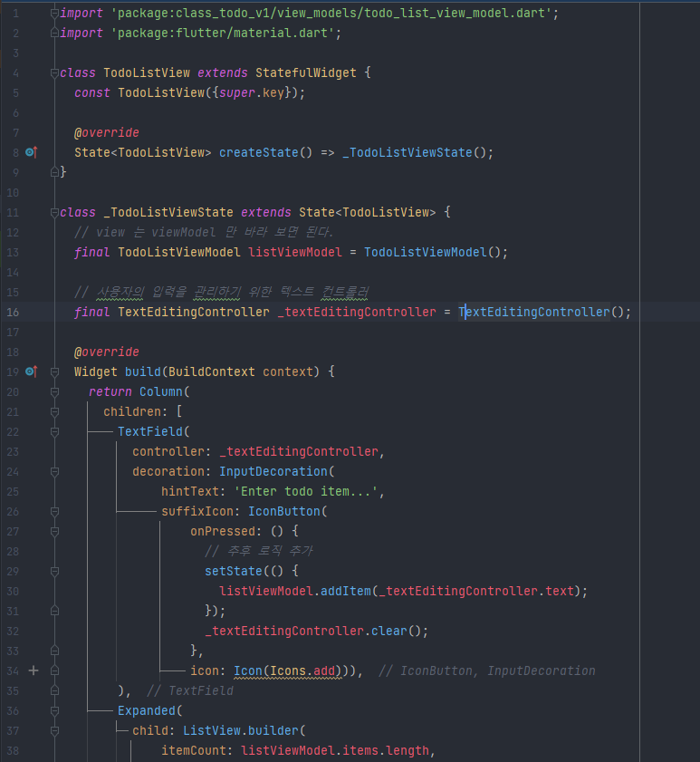The width and height of the screenshot is (700, 762).
Task: Click '_textEditingController' declaration on line 16
Action: click(357, 312)
